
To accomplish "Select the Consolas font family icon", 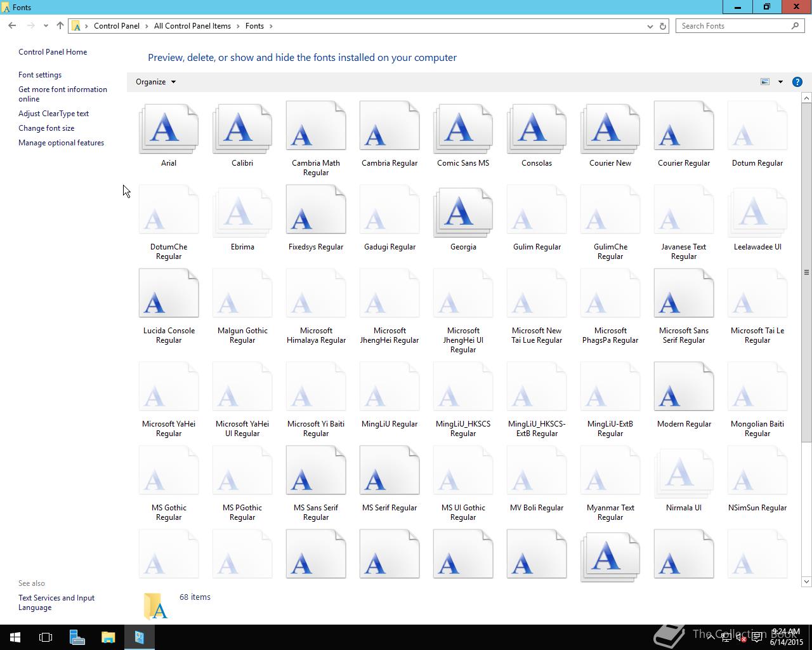I will (x=537, y=129).
